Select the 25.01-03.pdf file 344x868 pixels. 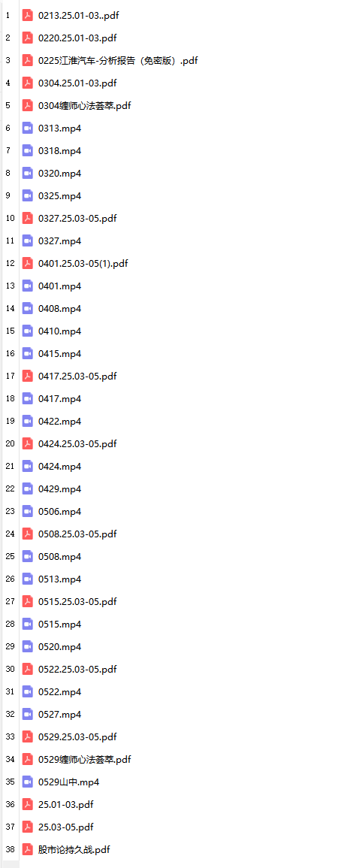tap(66, 804)
